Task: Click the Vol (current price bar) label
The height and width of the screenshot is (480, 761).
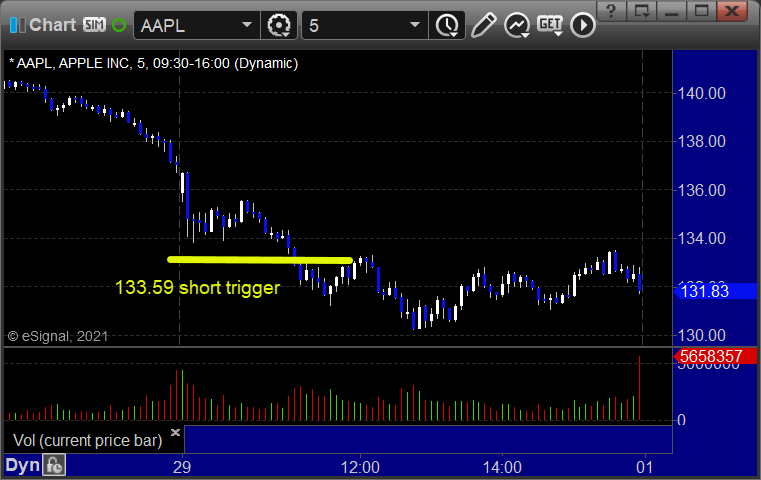Action: (x=87, y=440)
